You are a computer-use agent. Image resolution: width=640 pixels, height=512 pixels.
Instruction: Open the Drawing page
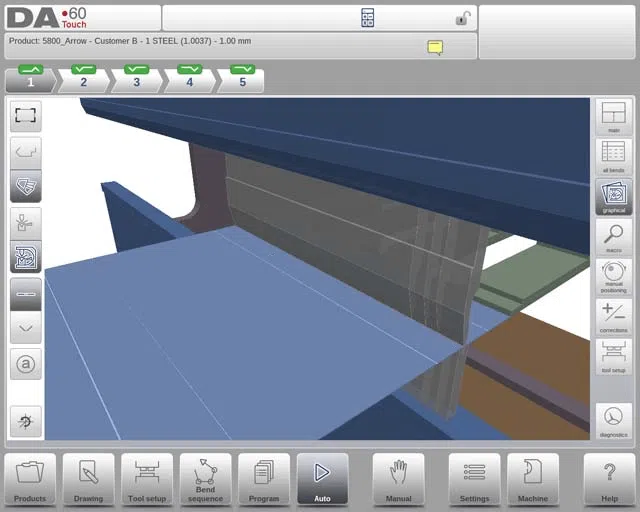(x=89, y=479)
